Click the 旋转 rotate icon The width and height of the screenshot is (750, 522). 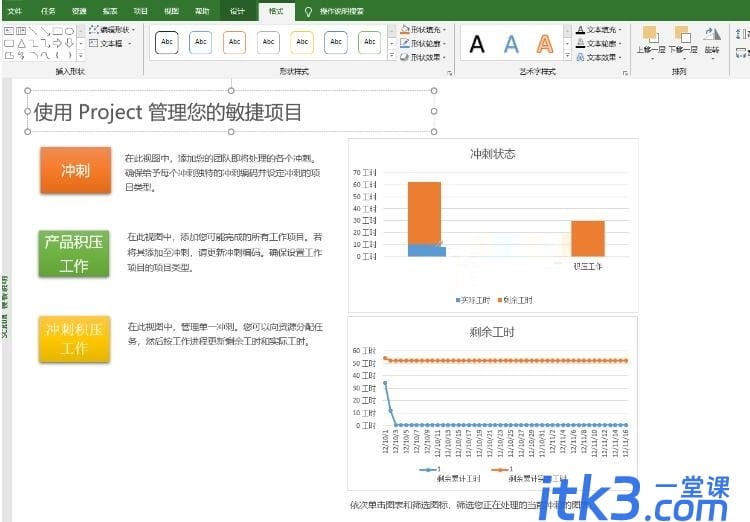pyautogui.click(x=712, y=34)
